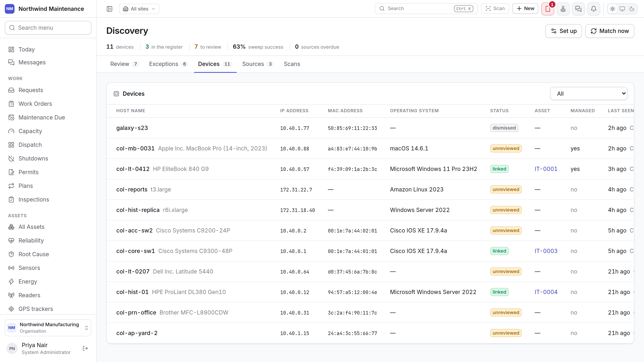This screenshot has height=362, width=644.
Task: Open Work Orders in sidebar
Action: tap(48, 104)
